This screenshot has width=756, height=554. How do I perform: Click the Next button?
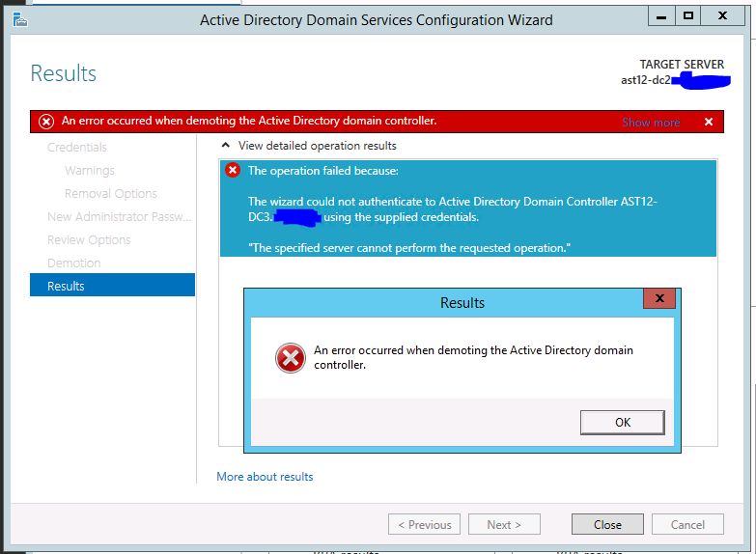(504, 524)
